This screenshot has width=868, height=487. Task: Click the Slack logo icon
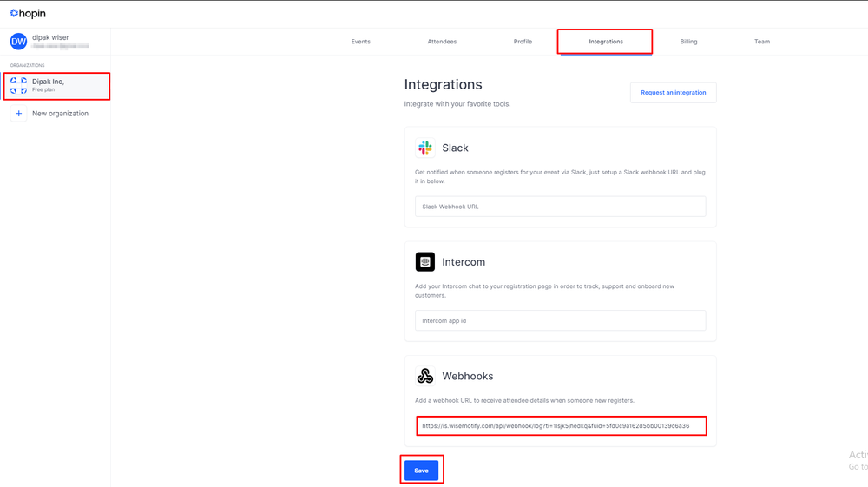425,148
